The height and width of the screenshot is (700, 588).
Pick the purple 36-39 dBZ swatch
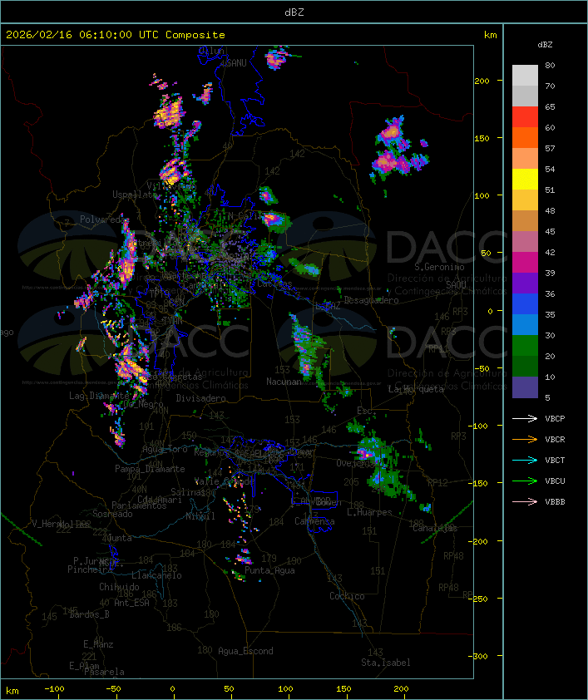525,283
